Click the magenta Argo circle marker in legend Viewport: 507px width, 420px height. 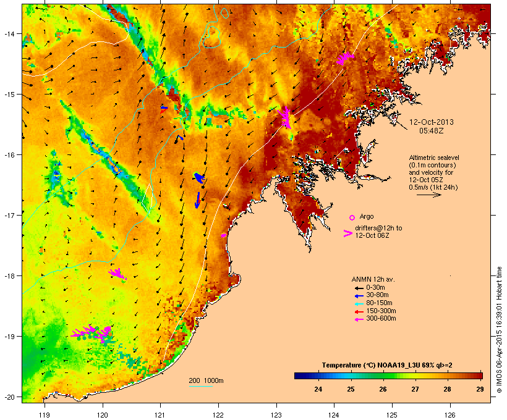(352, 217)
